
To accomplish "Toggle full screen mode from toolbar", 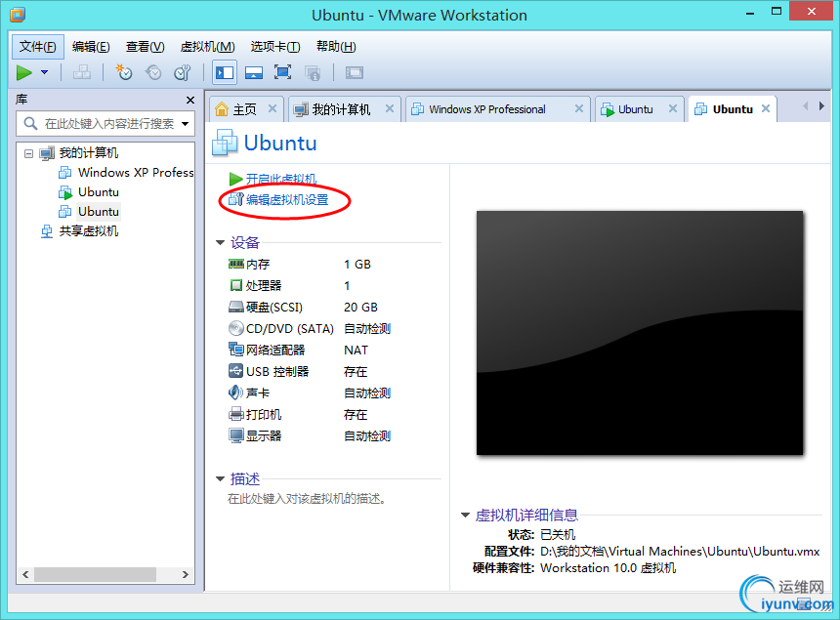I will pyautogui.click(x=282, y=72).
